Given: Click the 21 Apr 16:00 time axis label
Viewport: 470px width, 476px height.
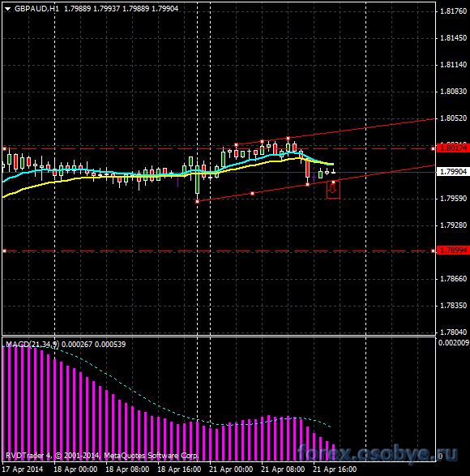Looking at the screenshot, I should tap(335, 470).
